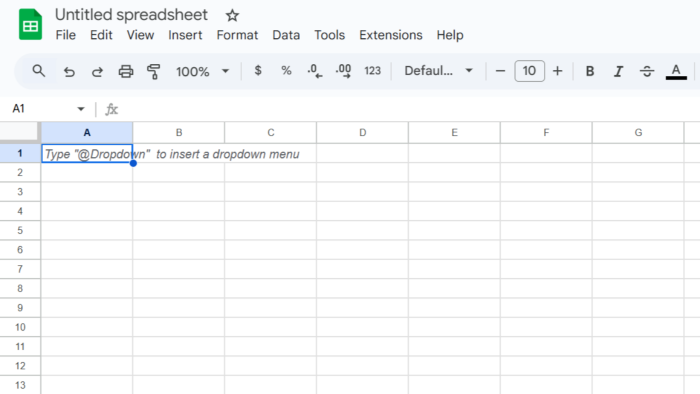Toggle strikethrough formatting
Screen dimensions: 700x394
point(647,71)
